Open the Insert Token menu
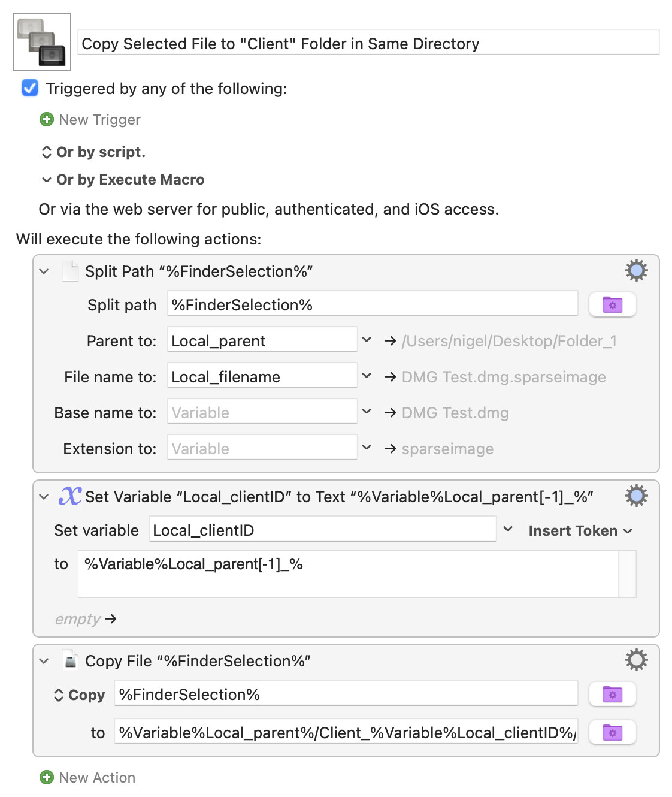This screenshot has width=672, height=797. point(580,531)
